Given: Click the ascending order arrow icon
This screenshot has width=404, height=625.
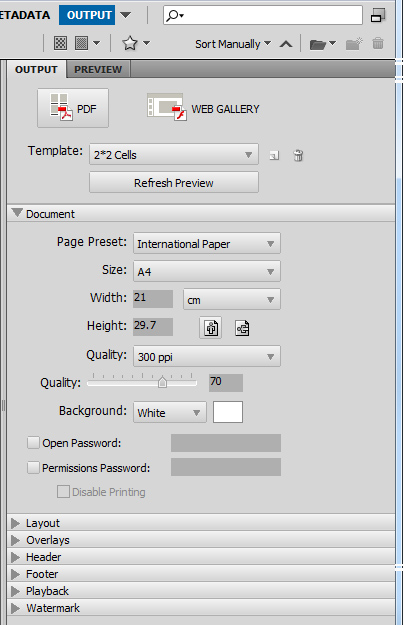Looking at the screenshot, I should [286, 44].
